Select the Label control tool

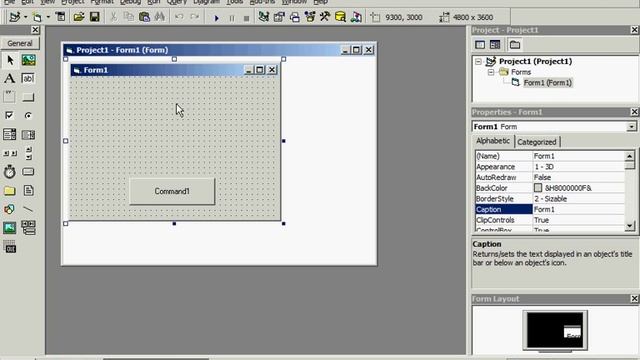pos(10,78)
